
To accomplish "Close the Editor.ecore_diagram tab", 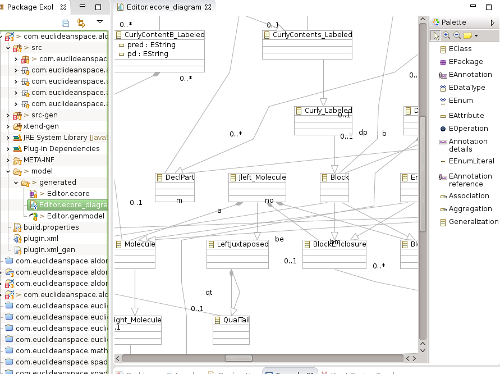I will [x=208, y=7].
